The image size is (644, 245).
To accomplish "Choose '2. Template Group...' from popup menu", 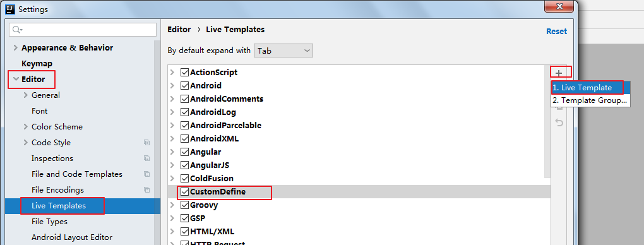I will (590, 100).
